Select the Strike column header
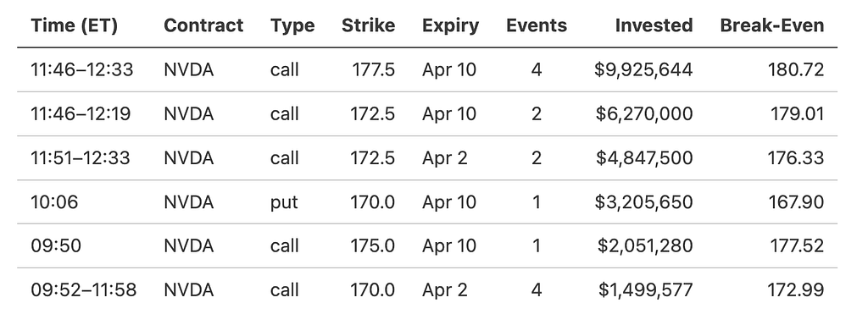The height and width of the screenshot is (314, 868). coord(368,25)
